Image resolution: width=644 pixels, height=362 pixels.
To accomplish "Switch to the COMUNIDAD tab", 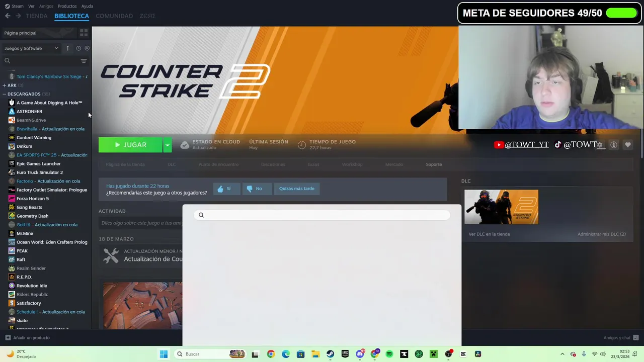I will (x=114, y=16).
